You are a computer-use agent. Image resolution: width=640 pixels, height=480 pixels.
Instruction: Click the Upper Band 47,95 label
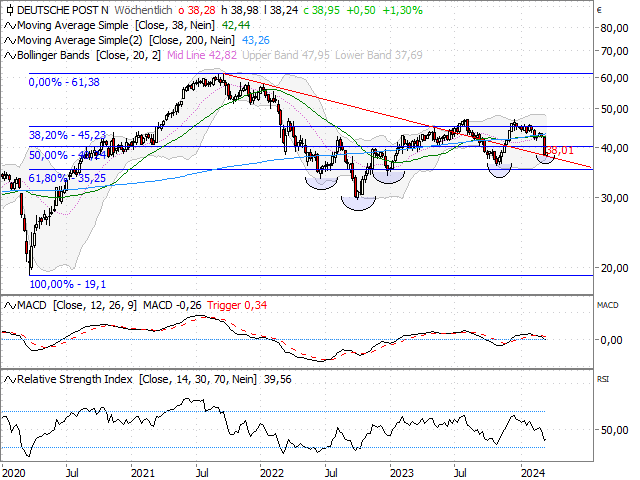point(286,55)
